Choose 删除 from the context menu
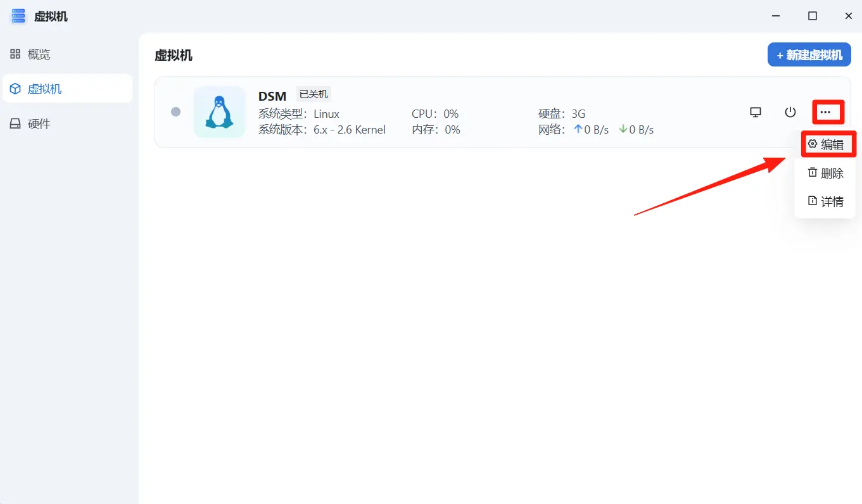Viewport: 862px width, 504px height. pos(825,173)
